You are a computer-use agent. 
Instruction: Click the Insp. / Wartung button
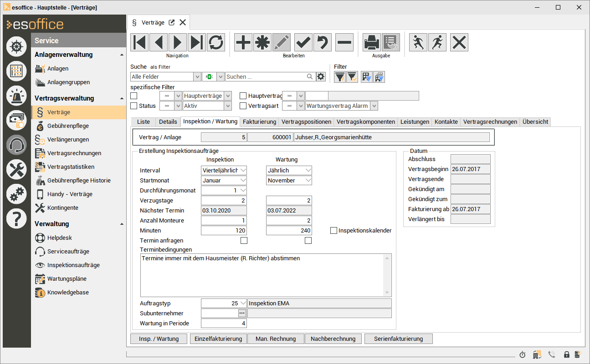pyautogui.click(x=159, y=339)
